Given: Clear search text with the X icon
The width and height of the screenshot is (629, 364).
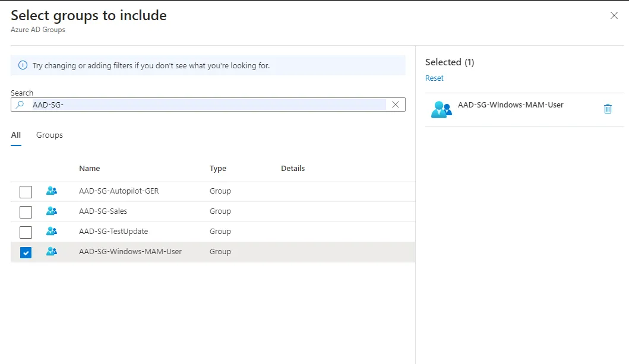Looking at the screenshot, I should 396,105.
